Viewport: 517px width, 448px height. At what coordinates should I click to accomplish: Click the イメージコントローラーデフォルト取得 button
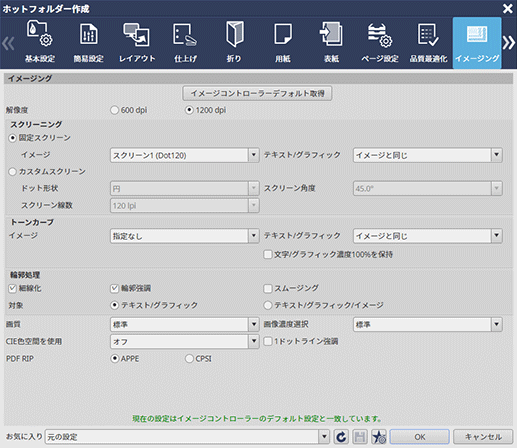point(257,93)
